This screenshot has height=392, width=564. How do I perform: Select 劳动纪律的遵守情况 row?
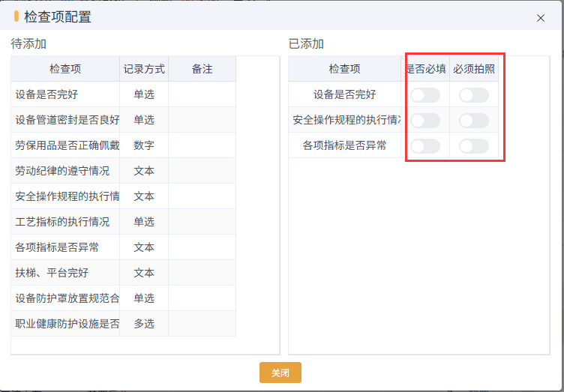coord(123,171)
